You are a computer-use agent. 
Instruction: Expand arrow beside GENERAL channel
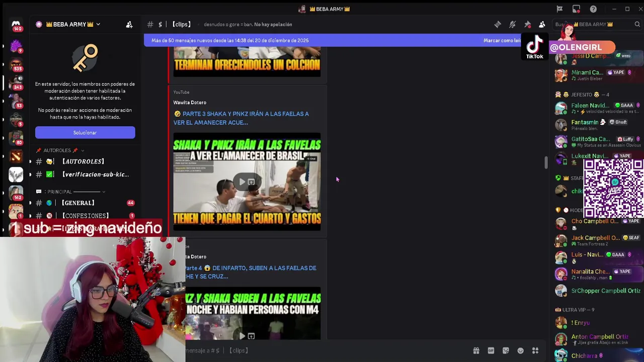pos(30,203)
